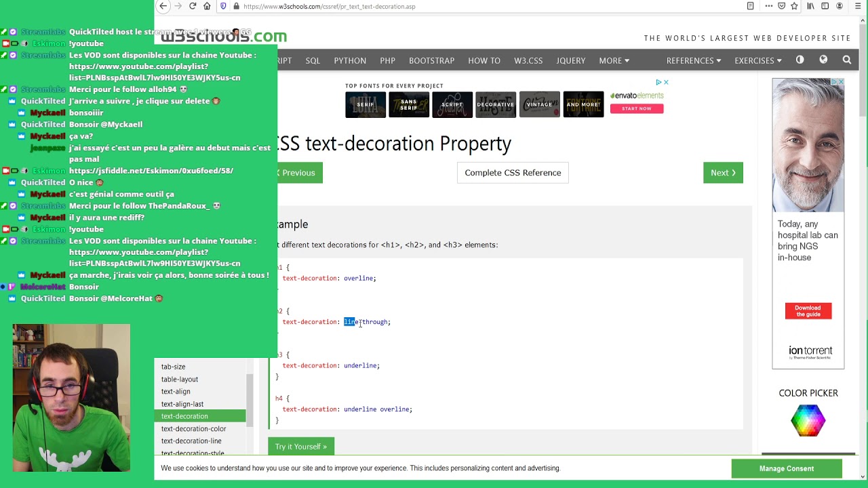Select the highlighted text-decoration sidebar item
The height and width of the screenshot is (488, 868).
[x=199, y=416]
